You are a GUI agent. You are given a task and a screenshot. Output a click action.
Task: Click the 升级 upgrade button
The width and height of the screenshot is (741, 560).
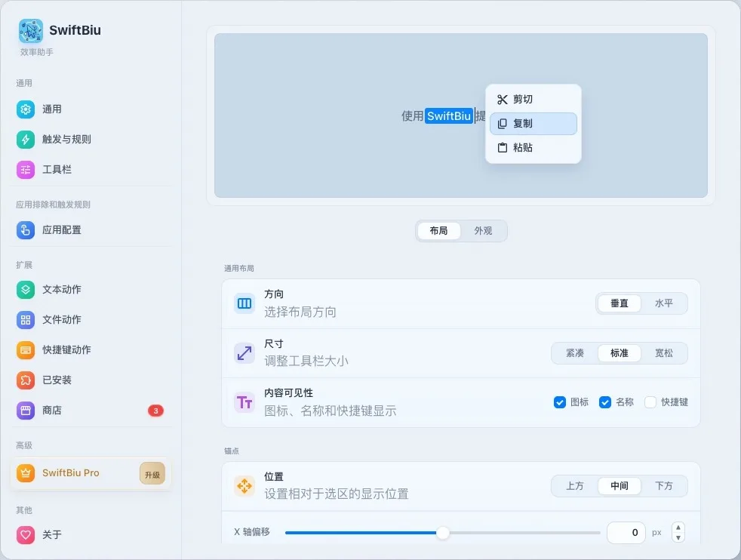tap(152, 473)
